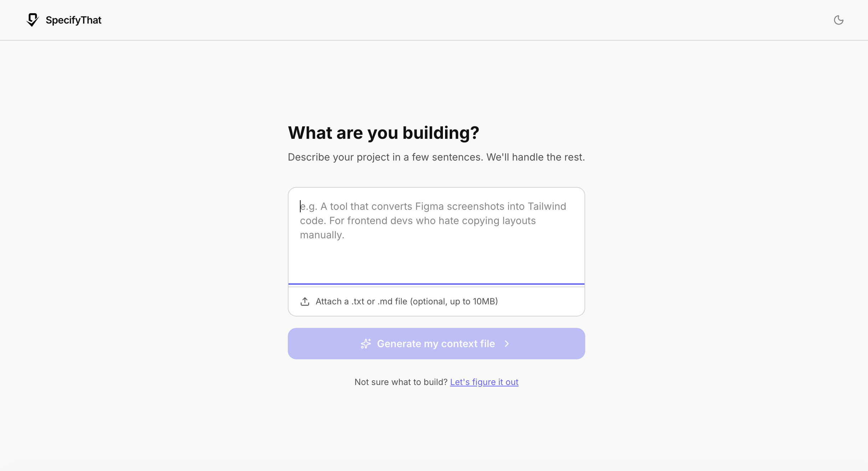Click the word "Tailwind" in the placeholder

547,206
